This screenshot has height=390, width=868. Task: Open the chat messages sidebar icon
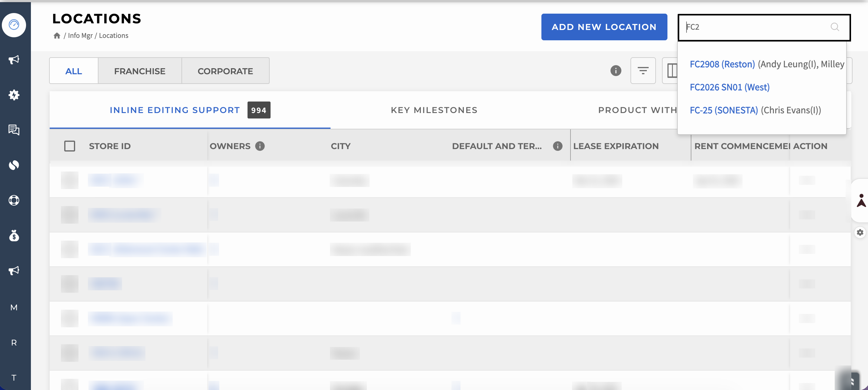click(x=14, y=130)
